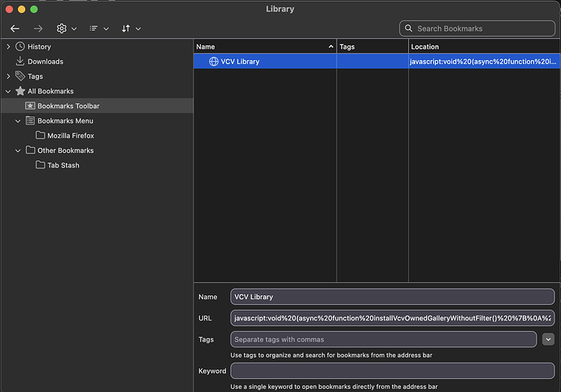Click the sort direction arrow in Name header
561x392 pixels.
(x=331, y=46)
